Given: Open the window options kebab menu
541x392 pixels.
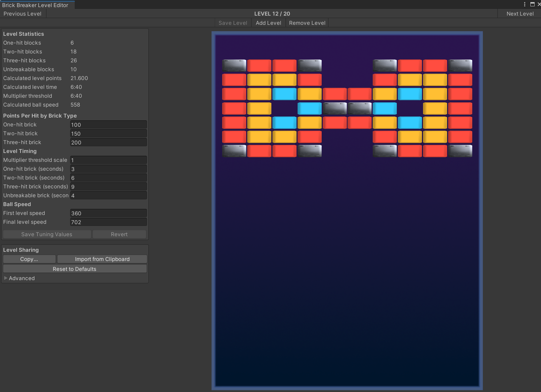Looking at the screenshot, I should click(525, 4).
